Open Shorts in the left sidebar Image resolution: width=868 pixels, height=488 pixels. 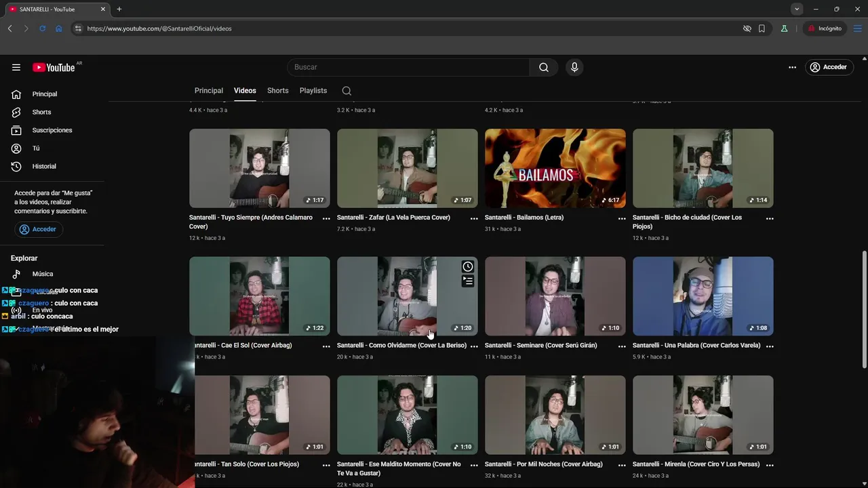41,112
